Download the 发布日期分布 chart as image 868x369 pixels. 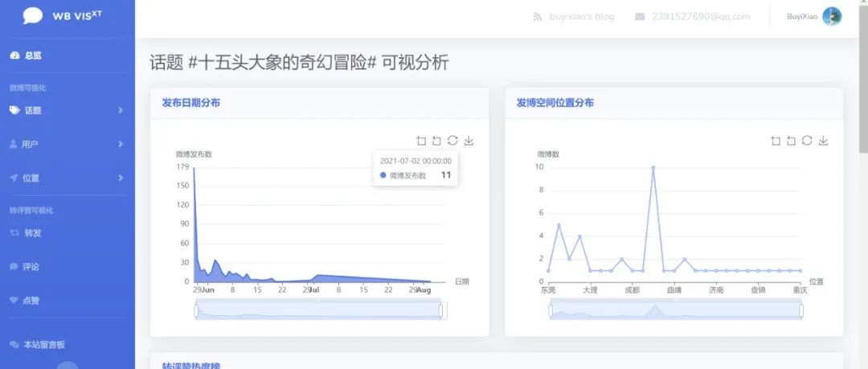click(469, 141)
